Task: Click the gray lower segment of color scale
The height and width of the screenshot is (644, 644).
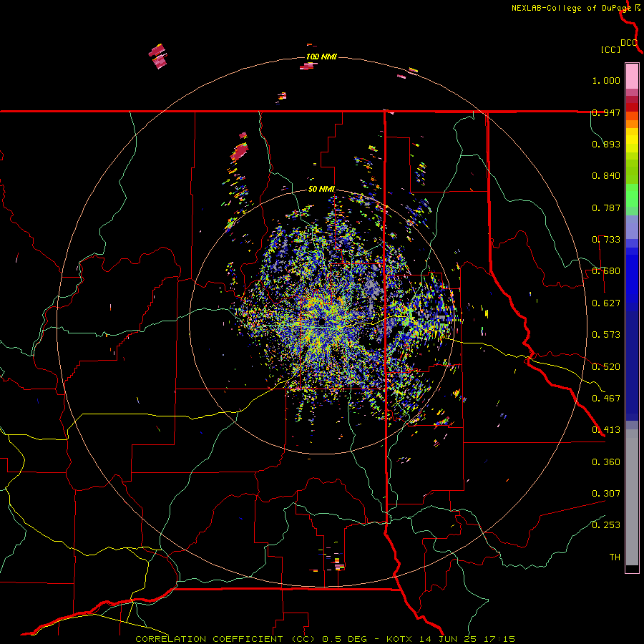Action: click(x=632, y=497)
